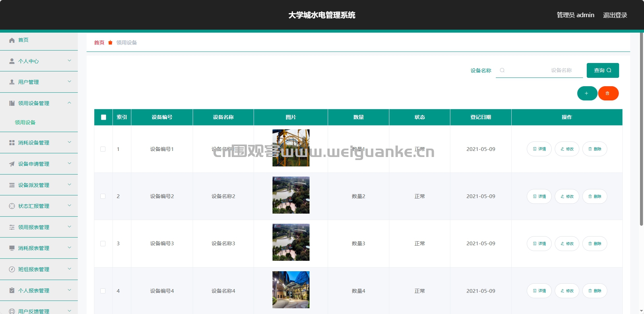Expand 状态汇报管理 chevron
644x314 pixels.
(x=69, y=206)
